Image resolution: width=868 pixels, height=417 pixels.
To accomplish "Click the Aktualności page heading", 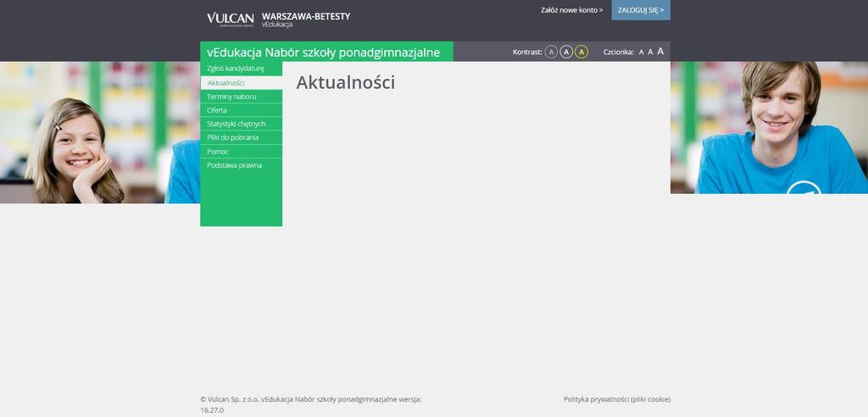I will [346, 82].
